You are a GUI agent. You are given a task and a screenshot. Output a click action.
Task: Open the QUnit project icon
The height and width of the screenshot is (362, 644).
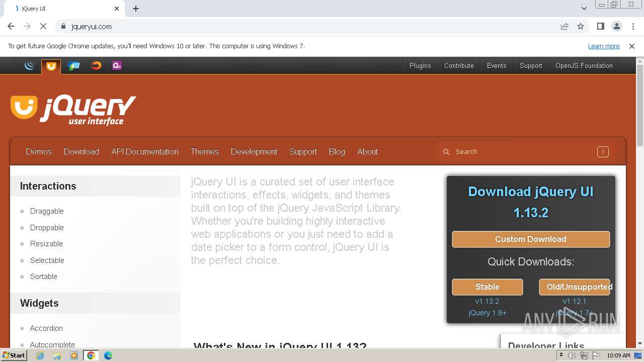coord(117,65)
